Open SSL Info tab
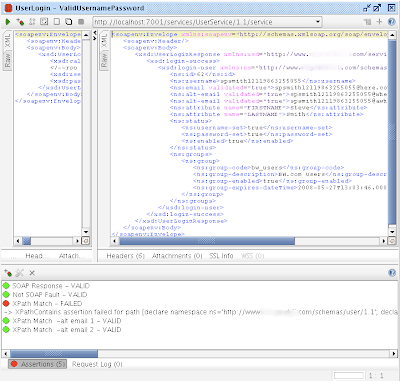Viewport: 400px width, 381px height. tap(221, 256)
